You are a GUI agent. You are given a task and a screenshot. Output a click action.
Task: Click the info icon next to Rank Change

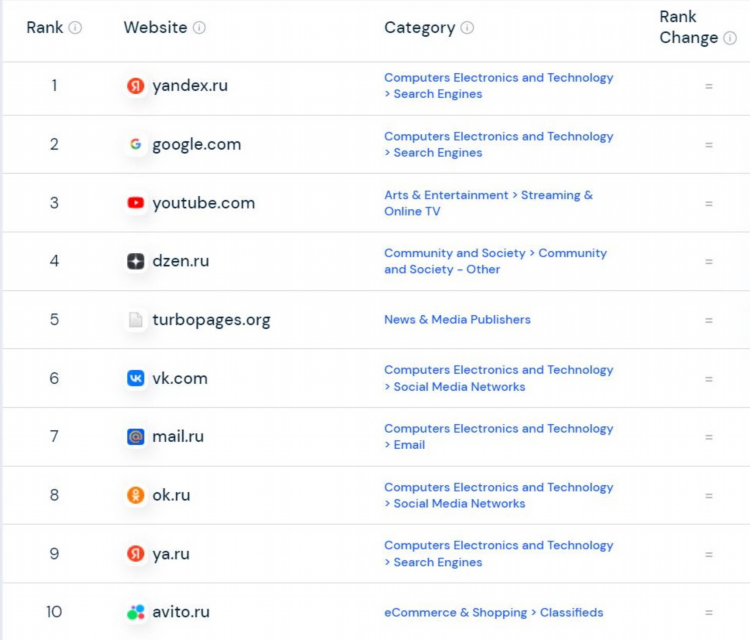click(730, 38)
